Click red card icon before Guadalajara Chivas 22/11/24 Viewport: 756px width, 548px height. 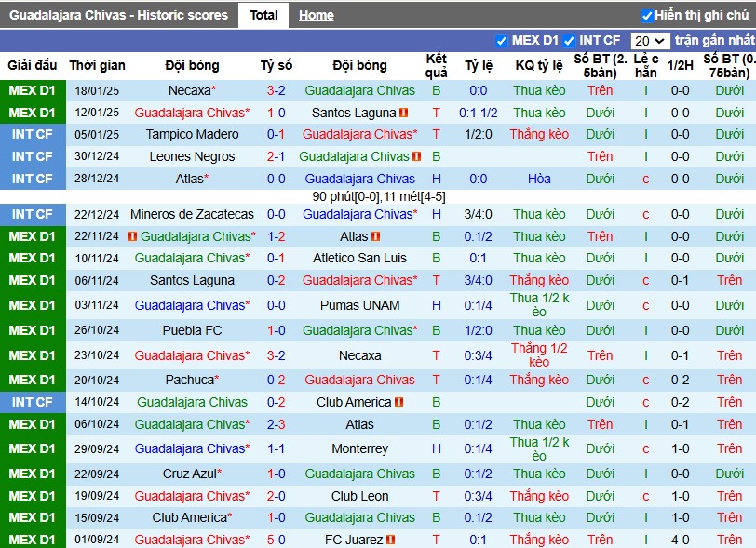point(132,236)
